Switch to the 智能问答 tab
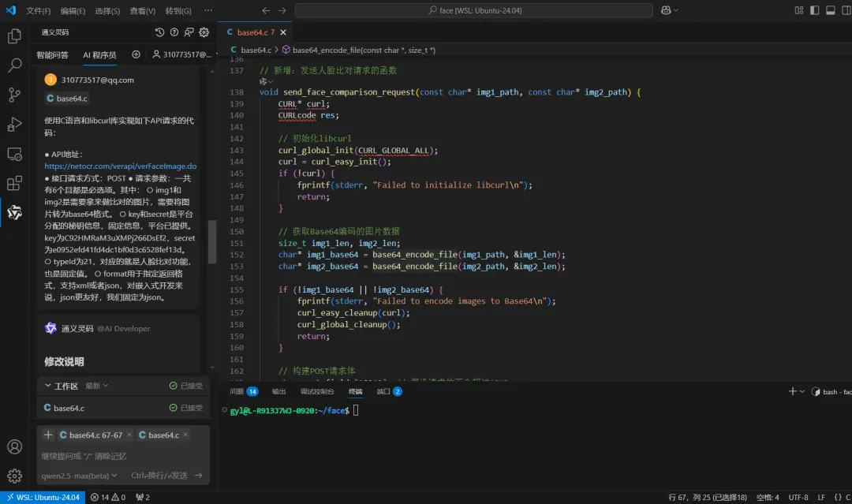The image size is (852, 504). tap(52, 55)
